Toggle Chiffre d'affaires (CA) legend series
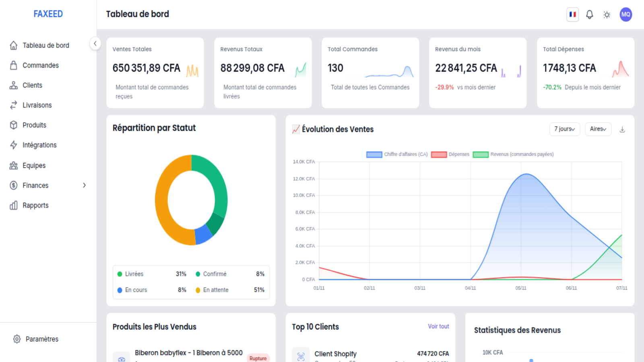Viewport: 644px width, 362px height. [397, 154]
